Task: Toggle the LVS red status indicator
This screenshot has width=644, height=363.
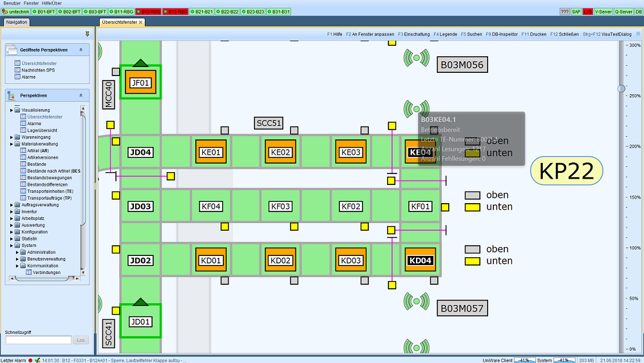Action: click(588, 12)
